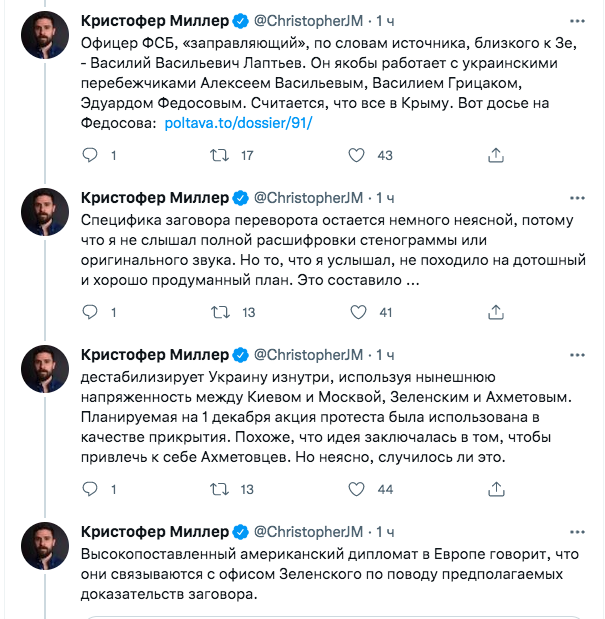Share the tweet starting with Специфика заговора
The height and width of the screenshot is (619, 605).
click(495, 312)
